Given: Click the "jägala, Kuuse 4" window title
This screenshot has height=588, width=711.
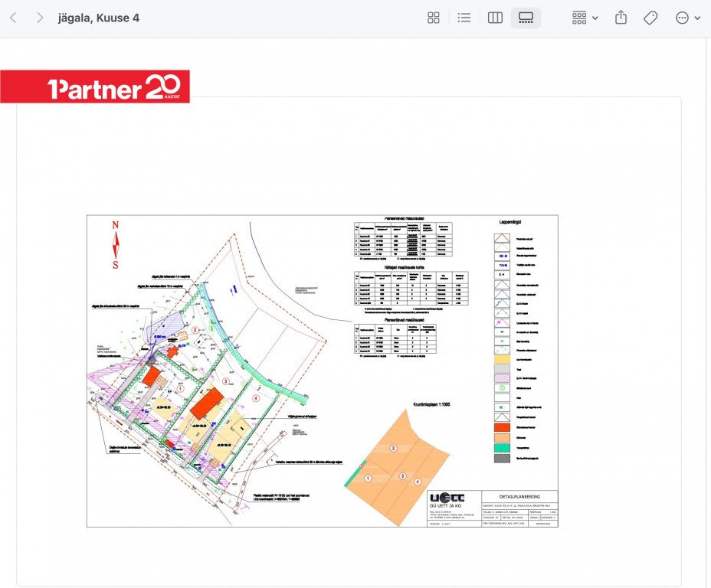Looking at the screenshot, I should pyautogui.click(x=99, y=18).
